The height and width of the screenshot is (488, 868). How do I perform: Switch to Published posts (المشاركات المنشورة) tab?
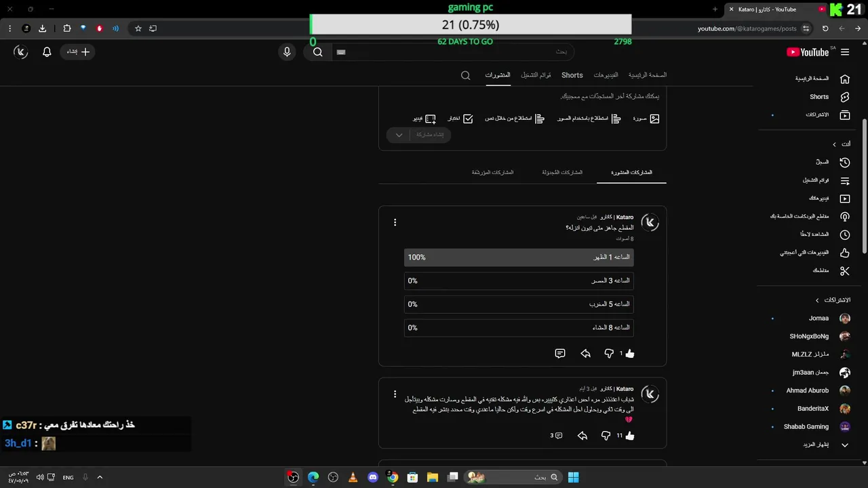pyautogui.click(x=631, y=172)
